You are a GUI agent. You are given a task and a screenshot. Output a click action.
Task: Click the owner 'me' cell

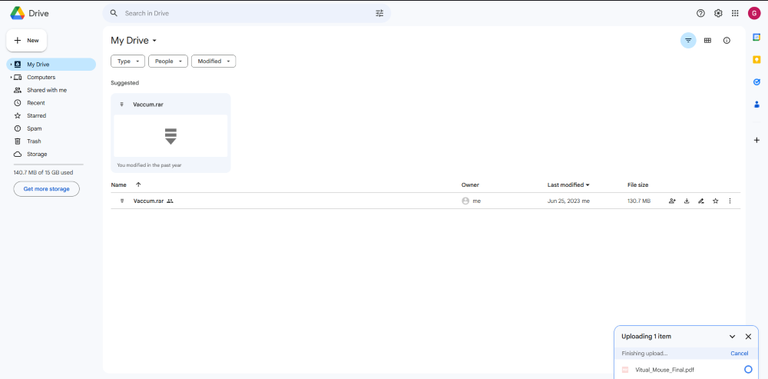(x=471, y=201)
